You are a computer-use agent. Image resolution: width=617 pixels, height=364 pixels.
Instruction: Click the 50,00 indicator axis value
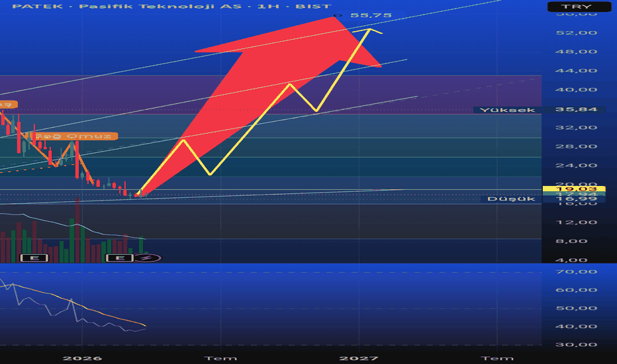pos(577,308)
